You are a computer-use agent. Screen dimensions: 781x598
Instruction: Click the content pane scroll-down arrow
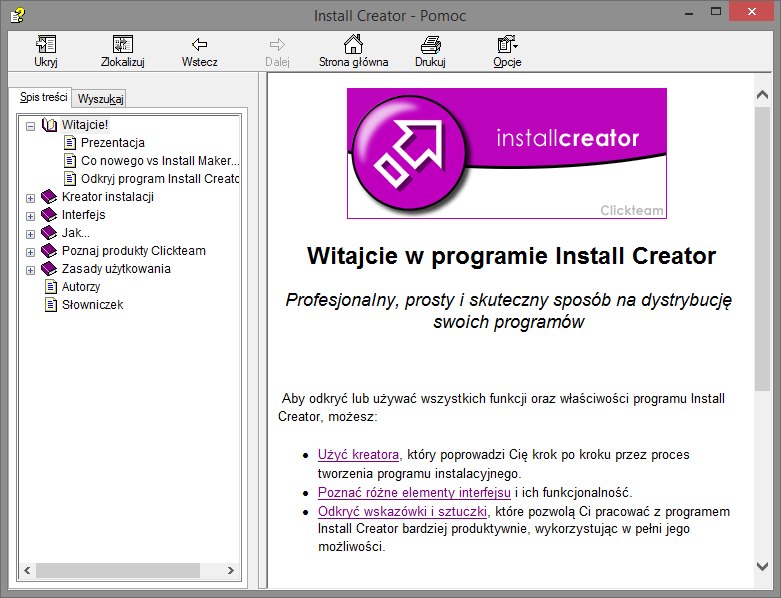(762, 566)
